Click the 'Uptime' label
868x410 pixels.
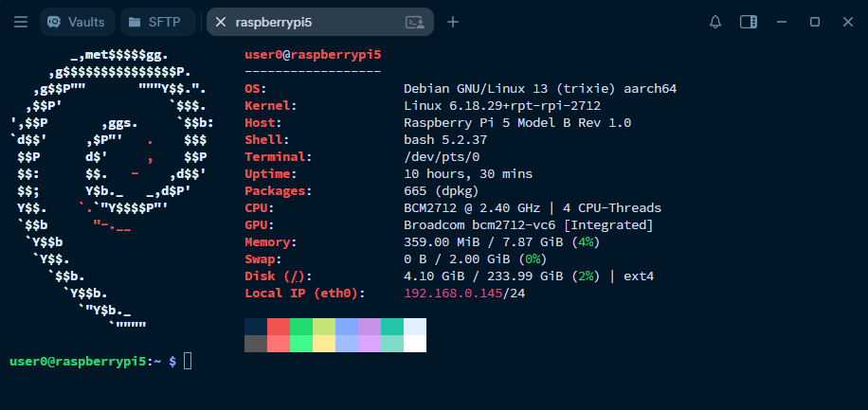pos(267,174)
